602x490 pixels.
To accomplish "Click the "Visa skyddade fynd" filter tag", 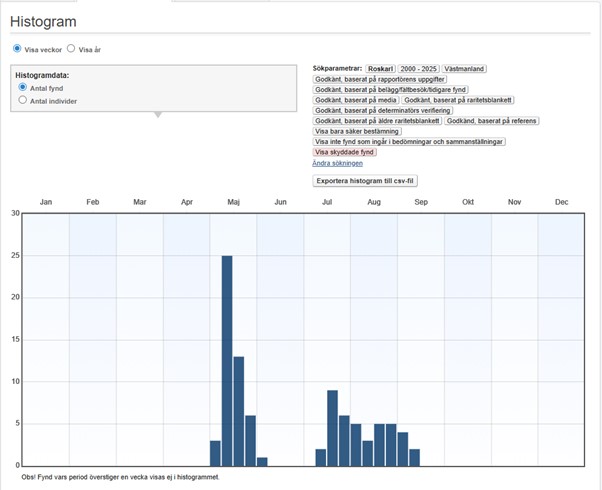I will [347, 152].
